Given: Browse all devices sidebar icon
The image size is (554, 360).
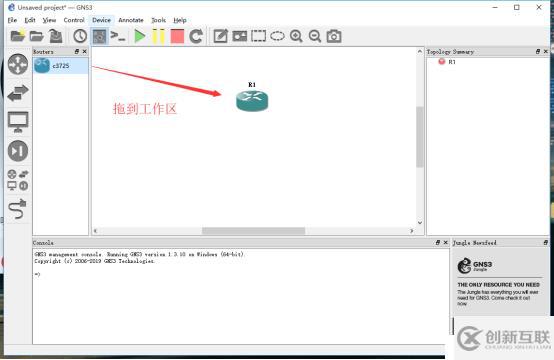Looking at the screenshot, I should pyautogui.click(x=18, y=180).
